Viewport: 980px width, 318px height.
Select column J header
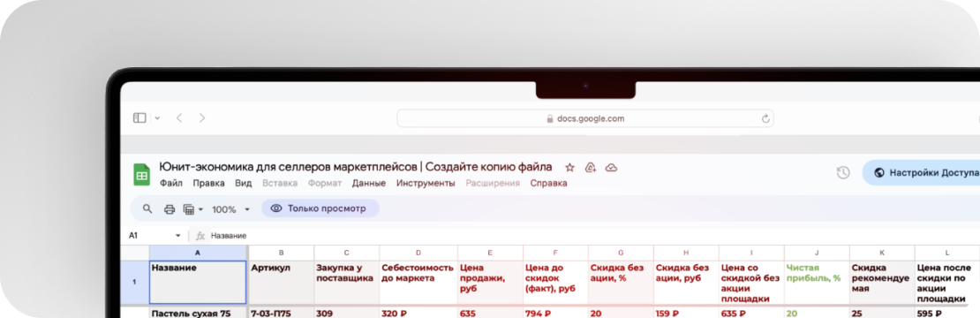[817, 253]
